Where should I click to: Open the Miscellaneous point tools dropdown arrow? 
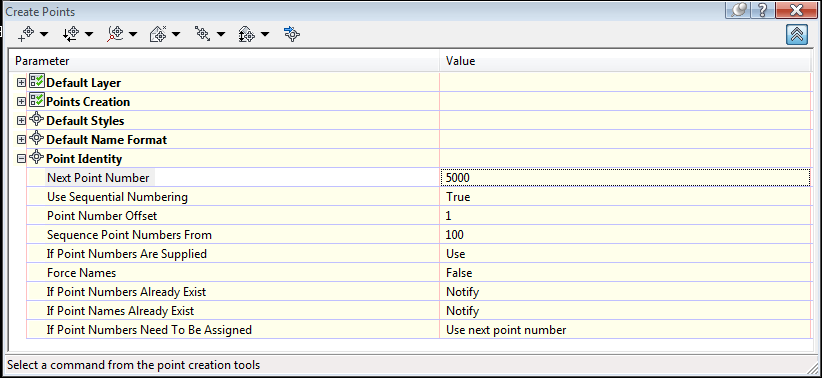pyautogui.click(x=44, y=35)
